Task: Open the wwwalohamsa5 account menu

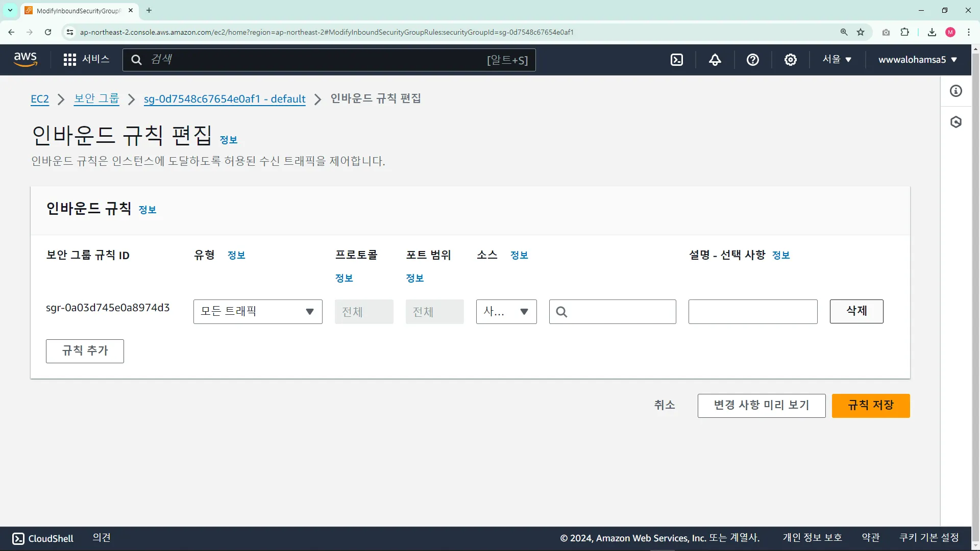Action: point(917,60)
